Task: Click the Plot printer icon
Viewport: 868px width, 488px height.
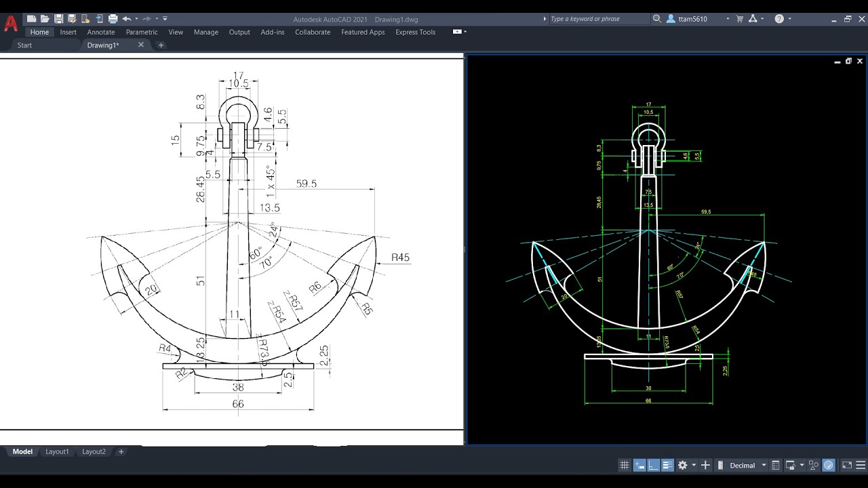Action: (113, 19)
